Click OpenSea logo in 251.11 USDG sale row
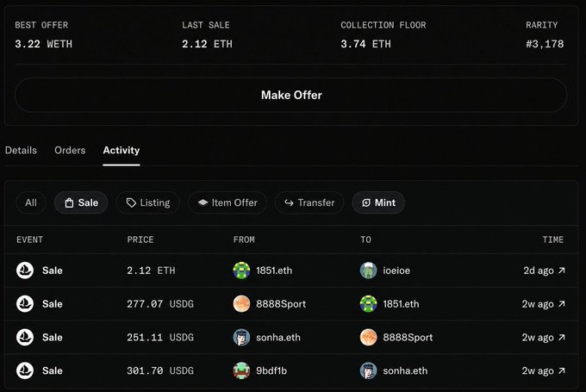Image resolution: width=586 pixels, height=392 pixels. [x=25, y=337]
